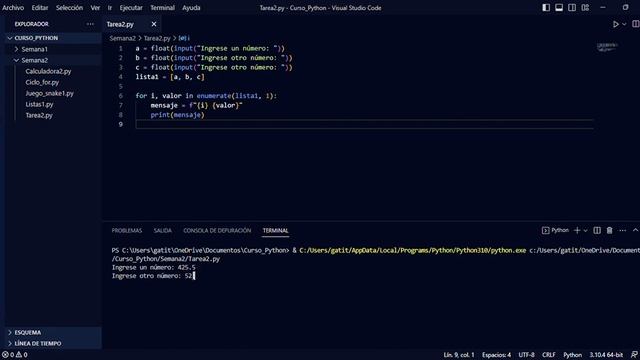The width and height of the screenshot is (640, 360).
Task: Click Semana2 in the breadcrumb
Action: pyautogui.click(x=122, y=38)
